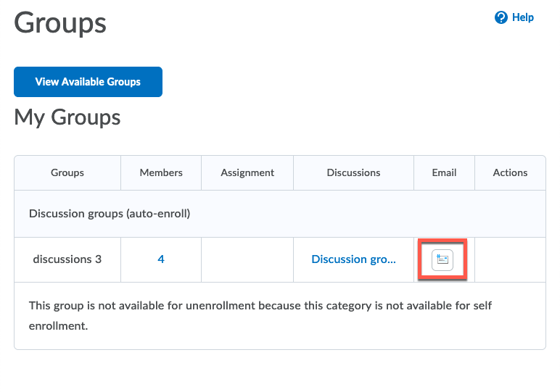Click the "discussions 3" group name
Image resolution: width=560 pixels, height=392 pixels.
pos(67,259)
